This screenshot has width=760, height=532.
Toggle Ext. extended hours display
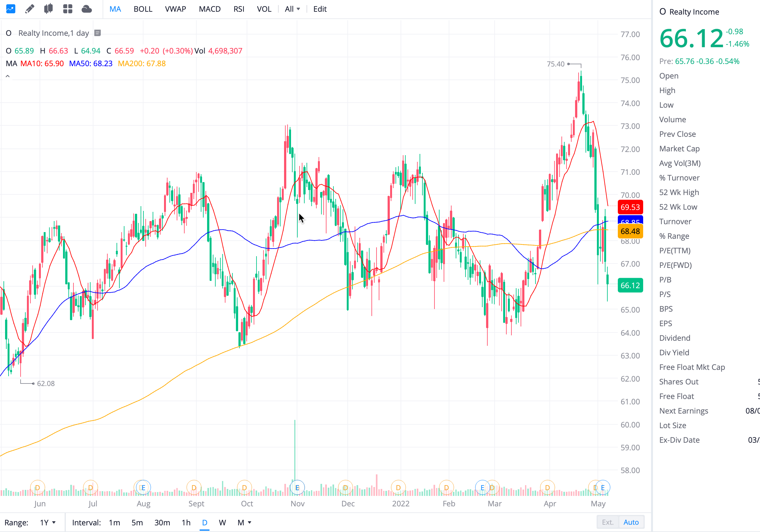tap(607, 522)
